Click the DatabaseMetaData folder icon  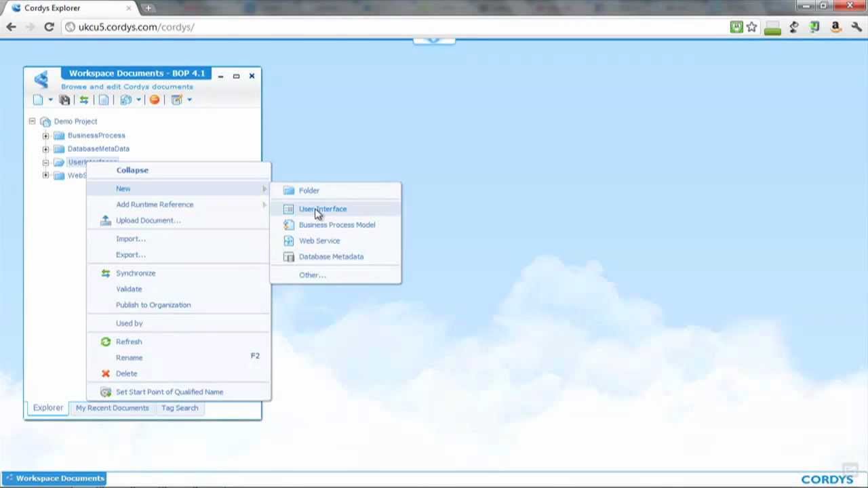(59, 149)
